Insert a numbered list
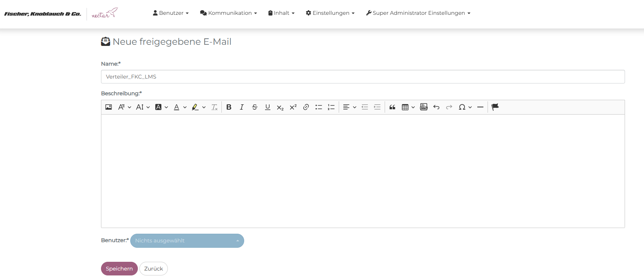 331,107
